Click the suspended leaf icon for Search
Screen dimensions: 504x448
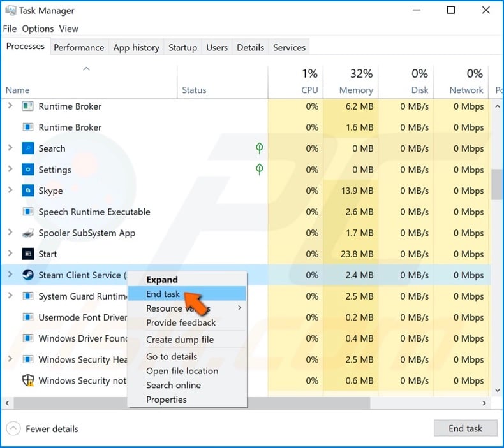pyautogui.click(x=260, y=148)
